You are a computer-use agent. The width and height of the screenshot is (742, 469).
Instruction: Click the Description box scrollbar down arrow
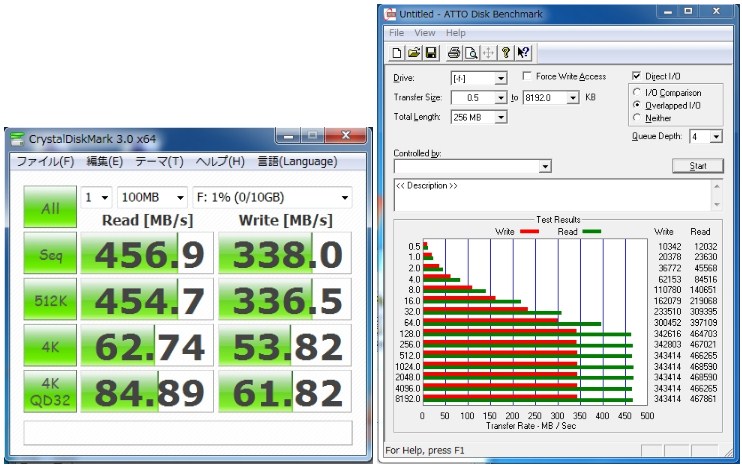(717, 204)
